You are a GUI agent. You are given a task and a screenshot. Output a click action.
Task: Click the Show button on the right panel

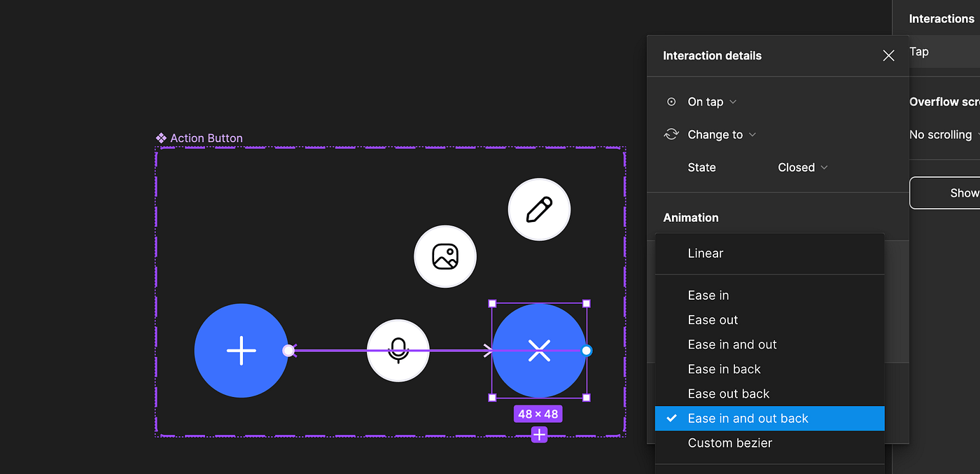(x=963, y=193)
